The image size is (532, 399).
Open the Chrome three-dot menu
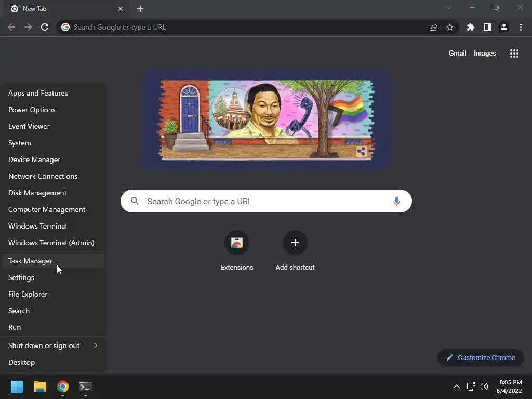coord(521,27)
